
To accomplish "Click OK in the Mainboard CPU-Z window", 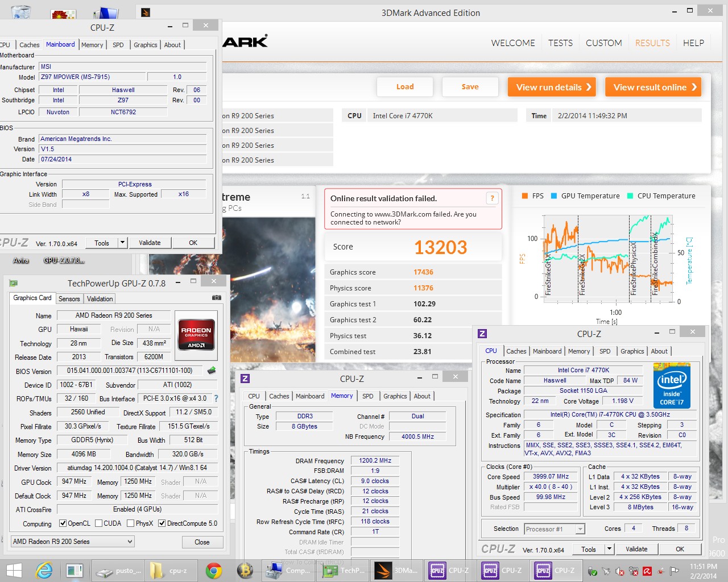I will tap(193, 243).
